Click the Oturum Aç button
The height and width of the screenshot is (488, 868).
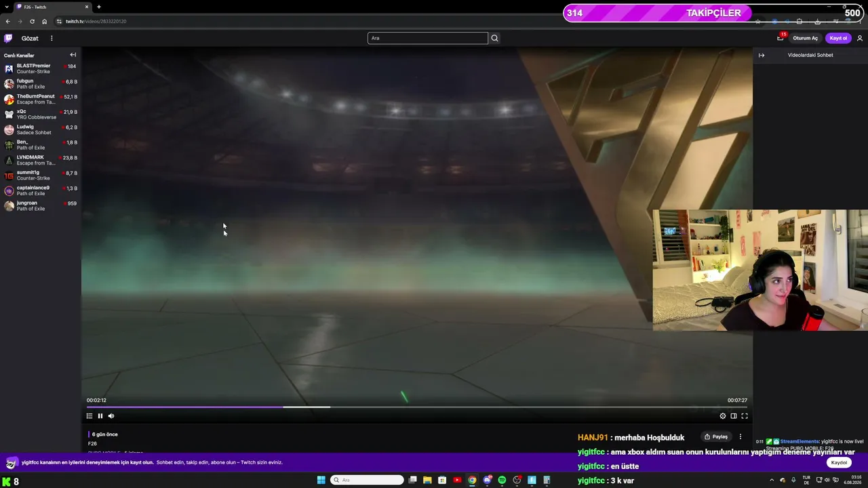coord(806,38)
